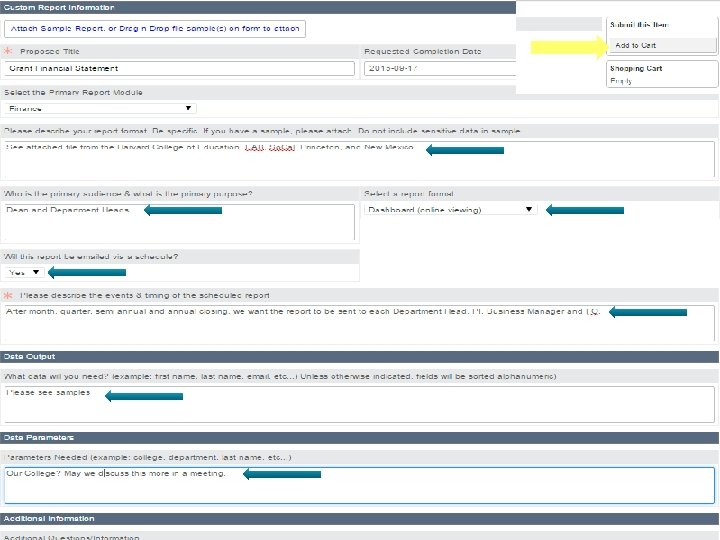
Task: Open the Primary Report Module dropdown
Action: (101, 108)
